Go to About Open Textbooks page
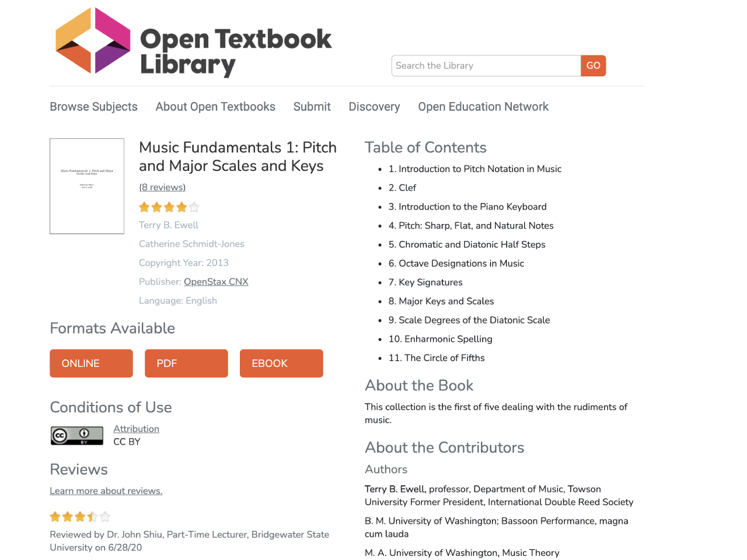The height and width of the screenshot is (560, 747). (215, 107)
